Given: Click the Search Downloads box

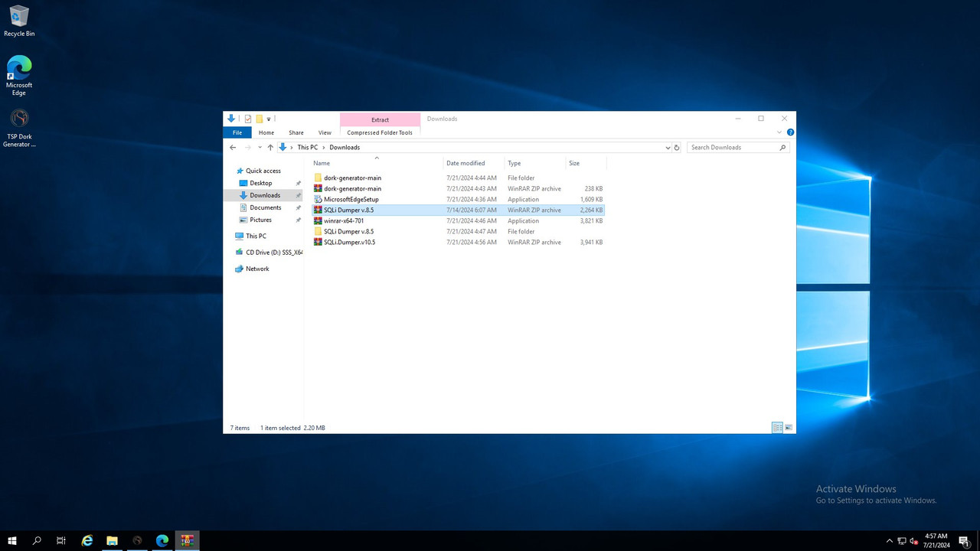Looking at the screenshot, I should tap(738, 148).
